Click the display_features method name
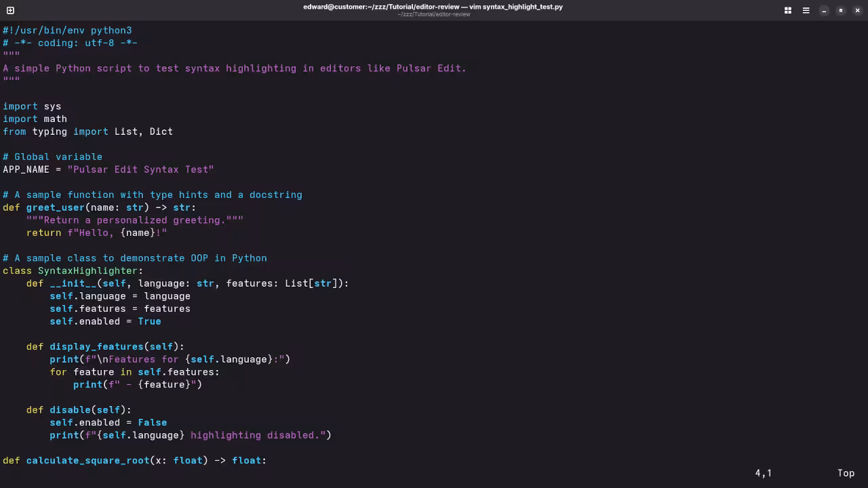The width and height of the screenshot is (868, 488). (96, 346)
